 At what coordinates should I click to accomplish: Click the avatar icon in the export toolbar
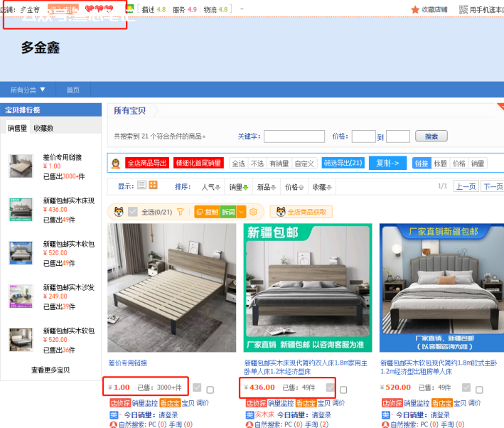point(116,164)
